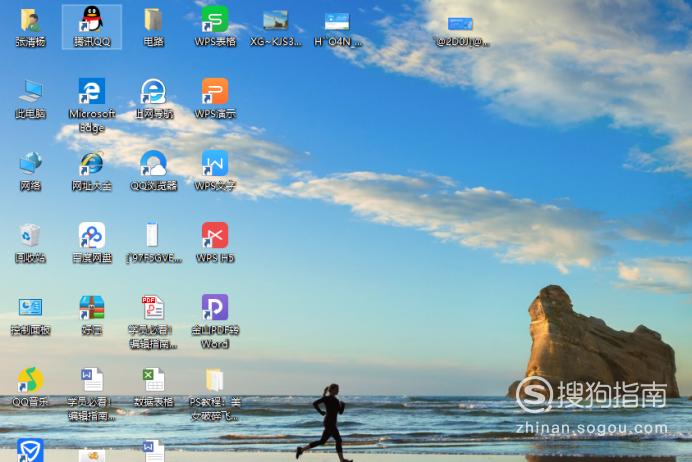Launch the QQ浏览器 shortcut
This screenshot has width=692, height=462.
click(x=153, y=163)
